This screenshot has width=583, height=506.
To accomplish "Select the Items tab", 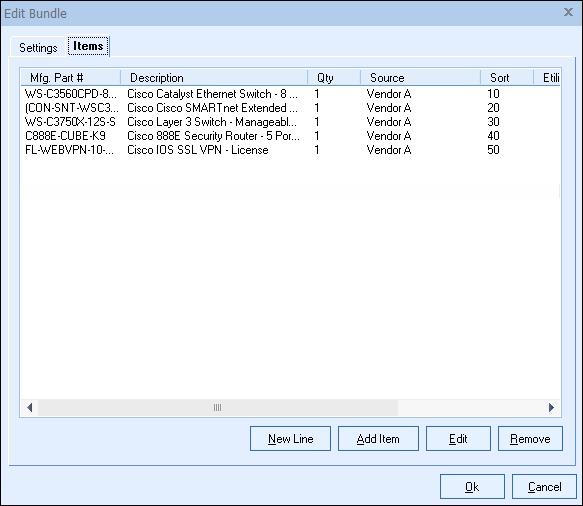I will coord(88,46).
